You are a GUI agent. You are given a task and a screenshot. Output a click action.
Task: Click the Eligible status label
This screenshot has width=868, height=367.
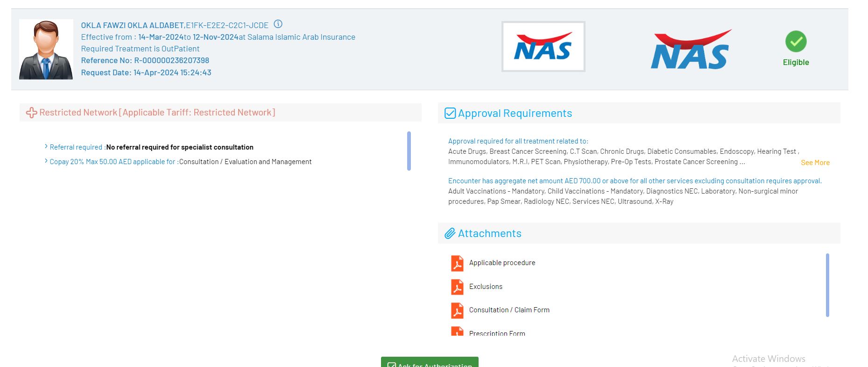(796, 63)
